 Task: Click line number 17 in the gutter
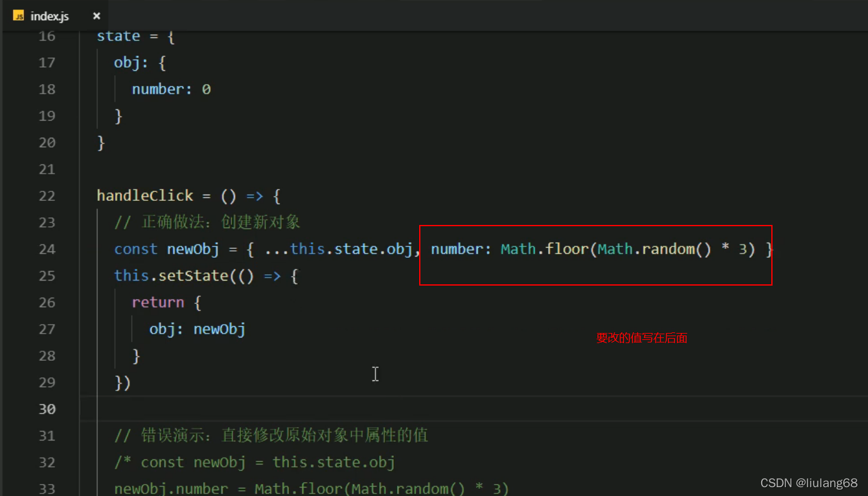(47, 63)
